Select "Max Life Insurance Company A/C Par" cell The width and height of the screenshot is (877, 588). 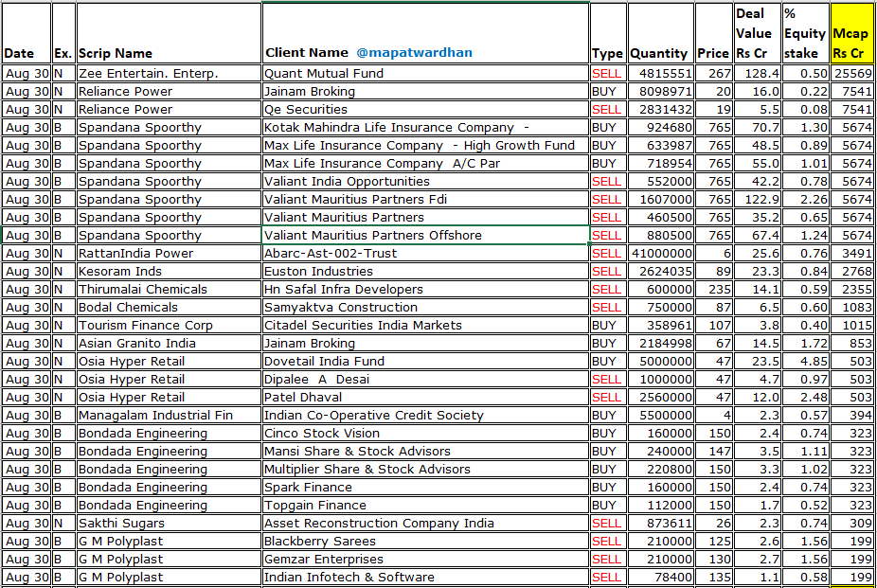click(x=425, y=163)
